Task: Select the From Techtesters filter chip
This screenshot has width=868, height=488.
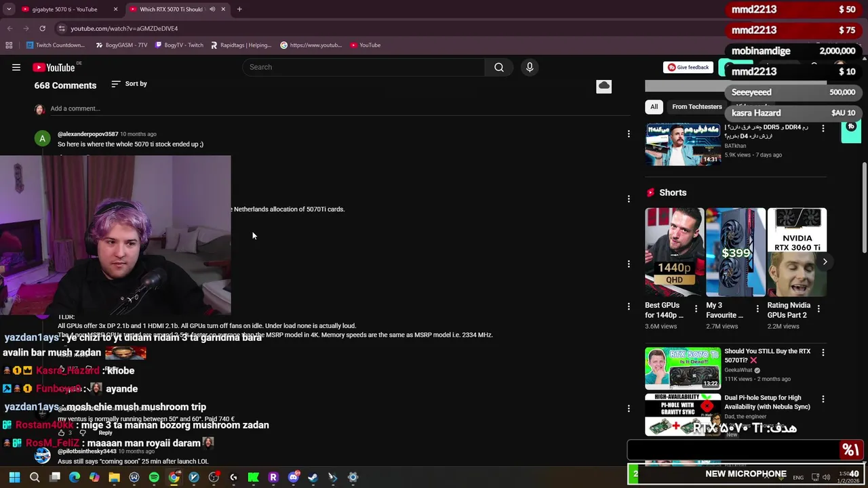Action: [696, 106]
